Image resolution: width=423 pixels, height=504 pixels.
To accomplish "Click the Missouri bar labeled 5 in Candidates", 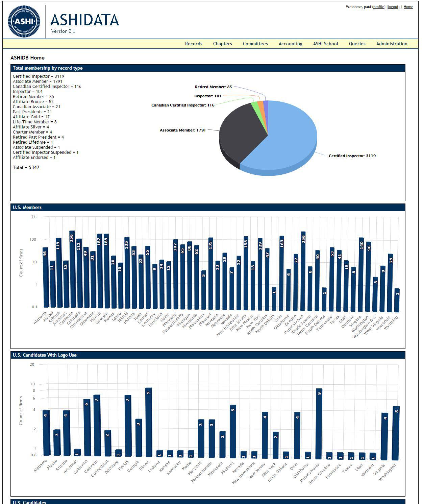I will 233,431.
